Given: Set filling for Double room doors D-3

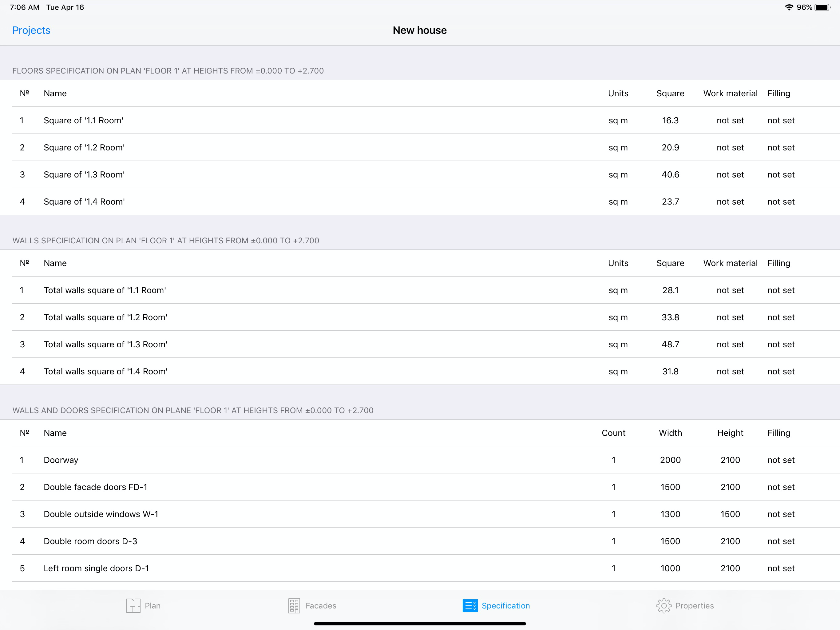Looking at the screenshot, I should (781, 541).
